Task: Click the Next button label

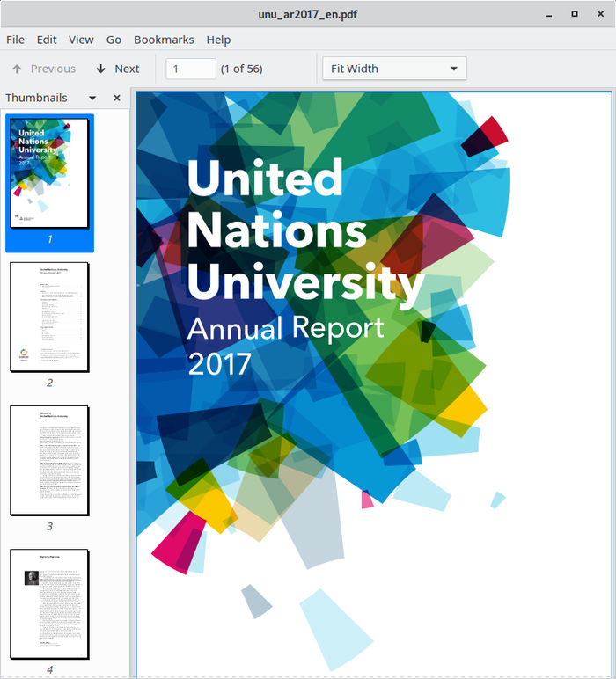Action: click(x=127, y=69)
